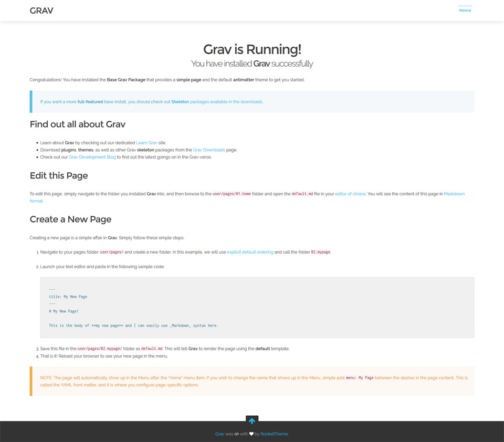Visit the RocketTheme footer link
The image size is (504, 442).
click(274, 434)
